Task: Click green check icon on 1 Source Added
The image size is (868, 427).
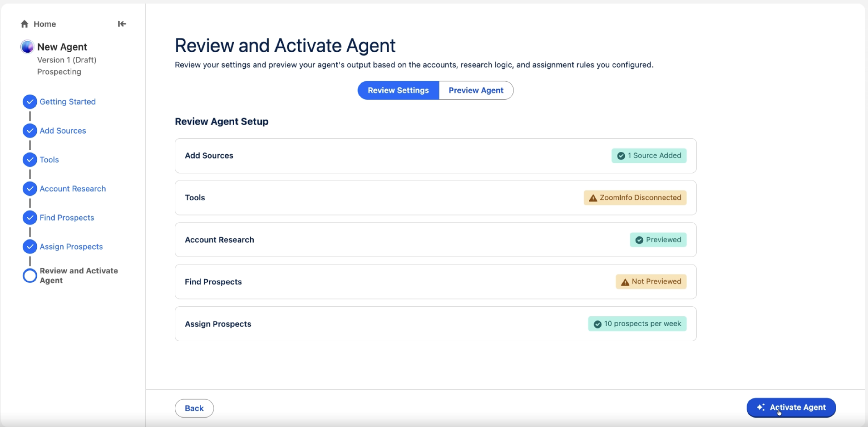Action: 621,156
